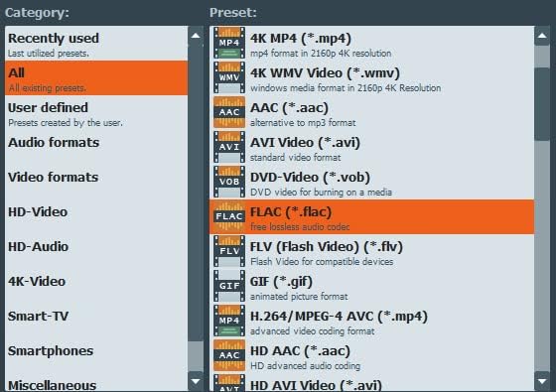Click 'Last utilized presets.' description text
556x392 pixels.
49,54
